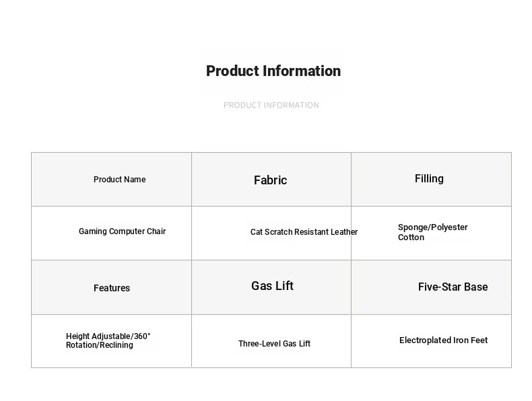Select the Fabric header cell
This screenshot has width=532, height=401.
click(271, 180)
